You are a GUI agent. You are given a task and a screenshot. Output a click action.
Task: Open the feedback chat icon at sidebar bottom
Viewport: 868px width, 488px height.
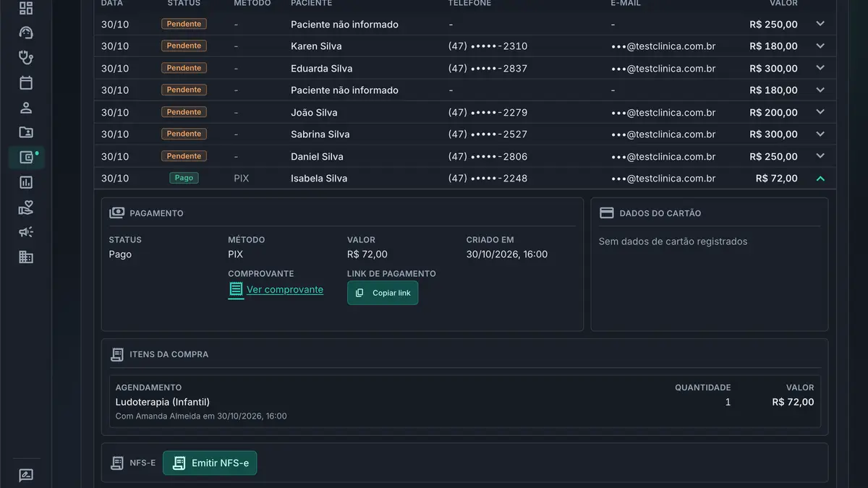26,476
